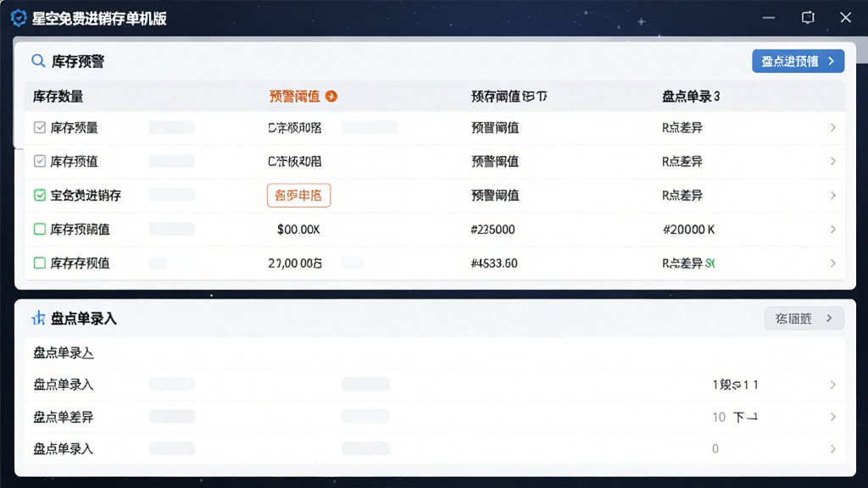
Task: Open chevron on the row showing 0
Action: click(x=832, y=449)
